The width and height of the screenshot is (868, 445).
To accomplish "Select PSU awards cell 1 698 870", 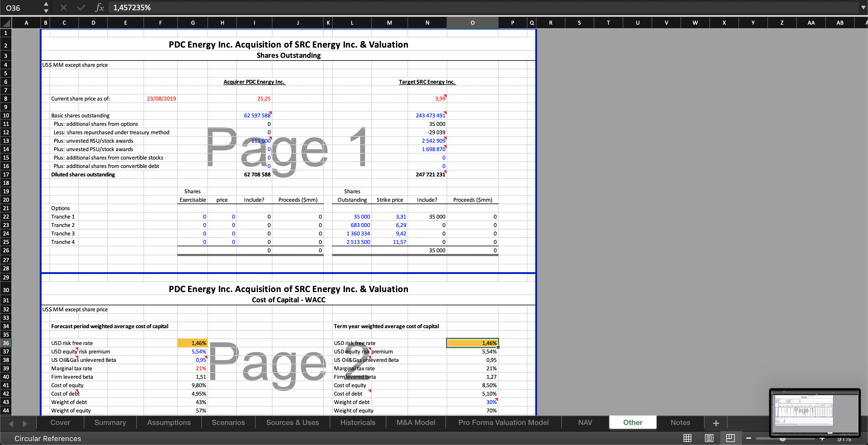I will pyautogui.click(x=427, y=149).
